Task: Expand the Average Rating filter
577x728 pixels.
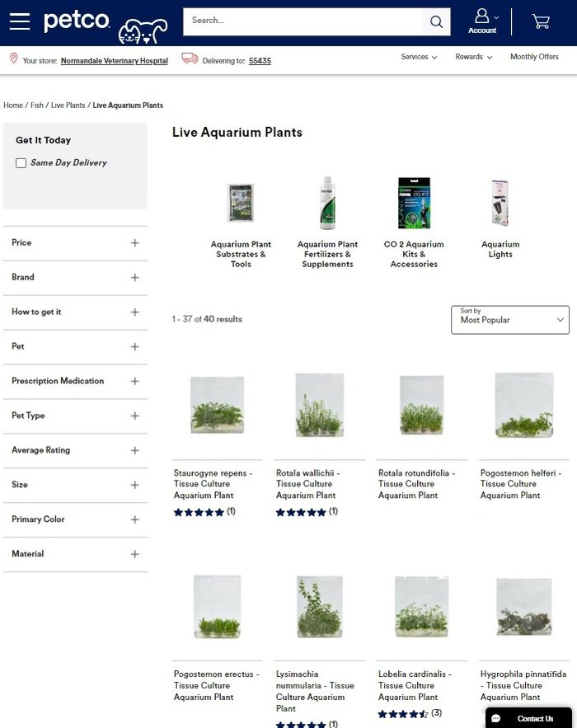Action: (x=134, y=450)
